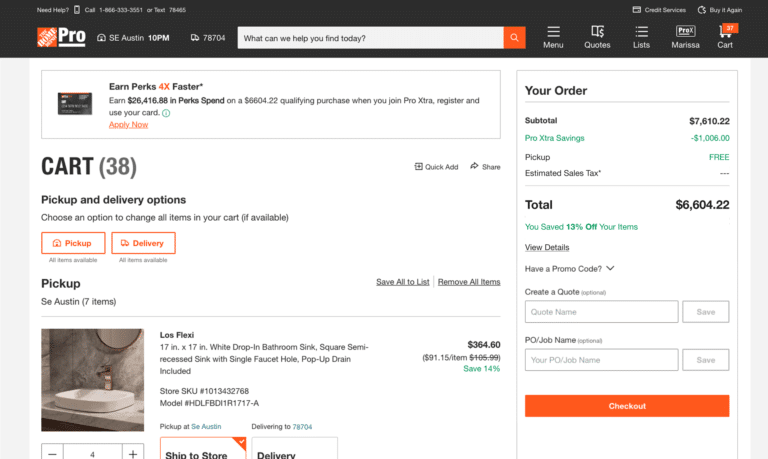This screenshot has height=459, width=768.
Task: Click the 'Pro Xtra Savings' label
Action: pos(554,138)
